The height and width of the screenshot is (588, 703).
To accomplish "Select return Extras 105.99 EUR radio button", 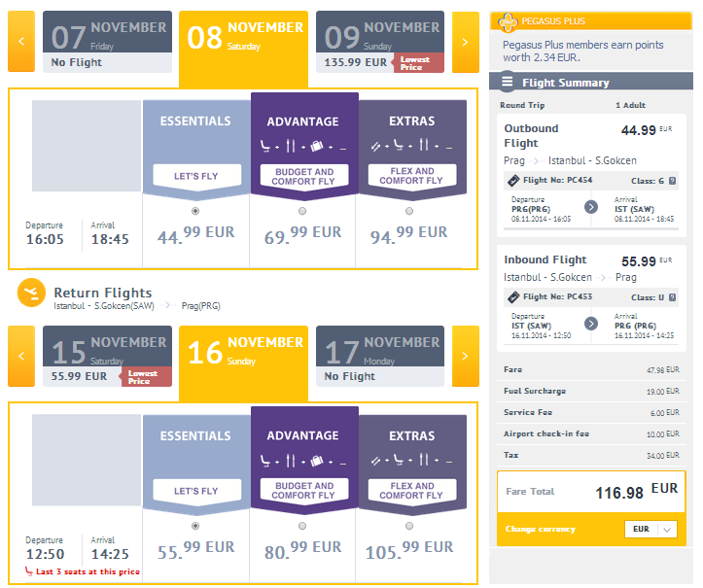I will (x=409, y=526).
